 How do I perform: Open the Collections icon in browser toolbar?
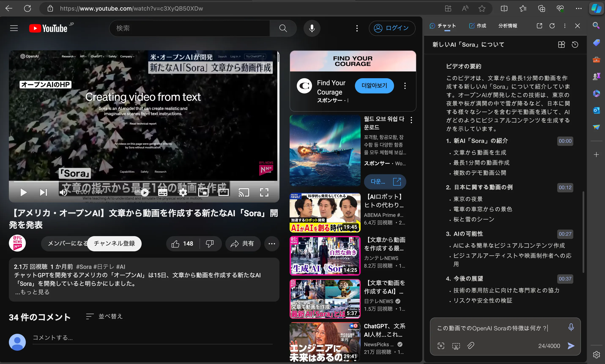coord(542,9)
